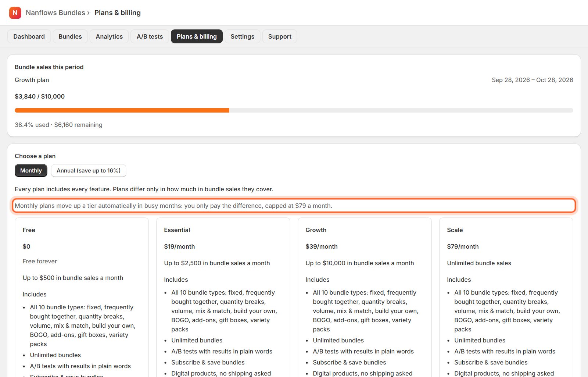The width and height of the screenshot is (588, 377).
Task: Click the Growth plan card title
Action: [316, 230]
